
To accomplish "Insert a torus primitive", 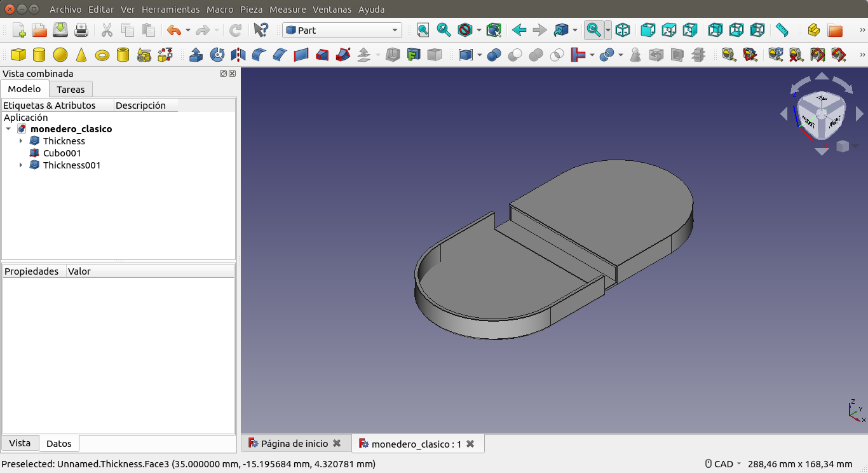I will (102, 55).
